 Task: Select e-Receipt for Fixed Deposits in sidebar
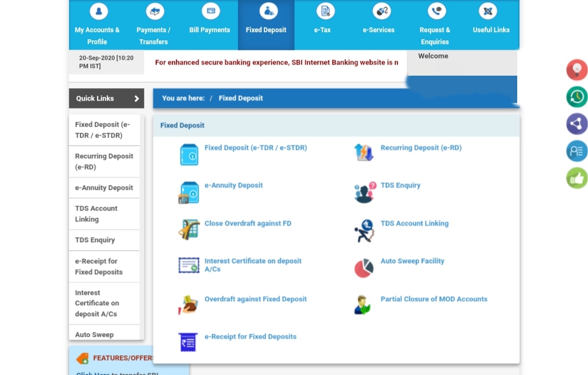point(104,267)
